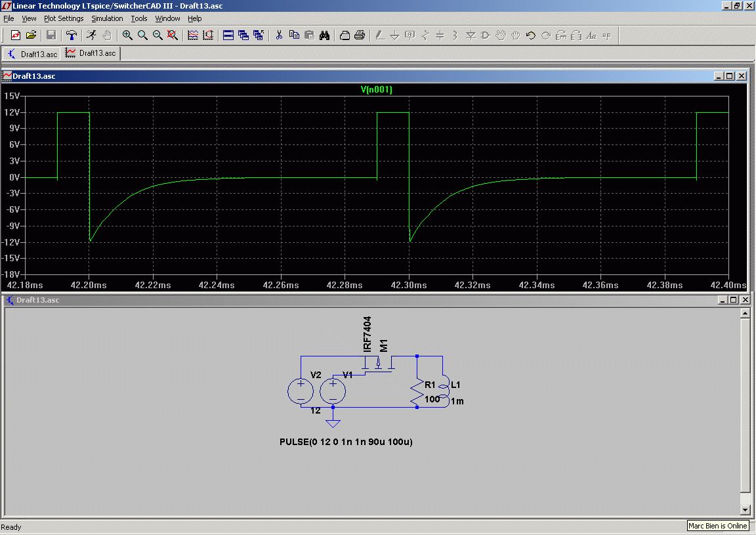Click the PULSE source definition text
The height and width of the screenshot is (535, 756).
(x=346, y=442)
